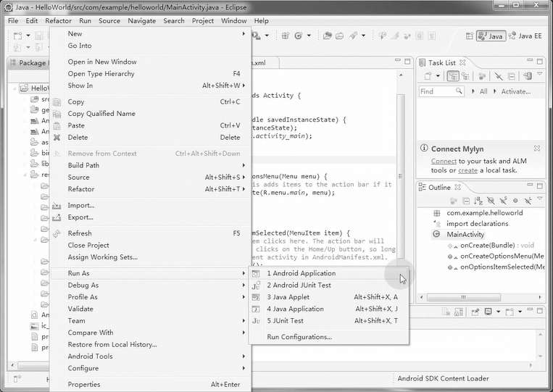Toggle Categorized view in Task List
The image size is (553, 392).
pyautogui.click(x=453, y=76)
